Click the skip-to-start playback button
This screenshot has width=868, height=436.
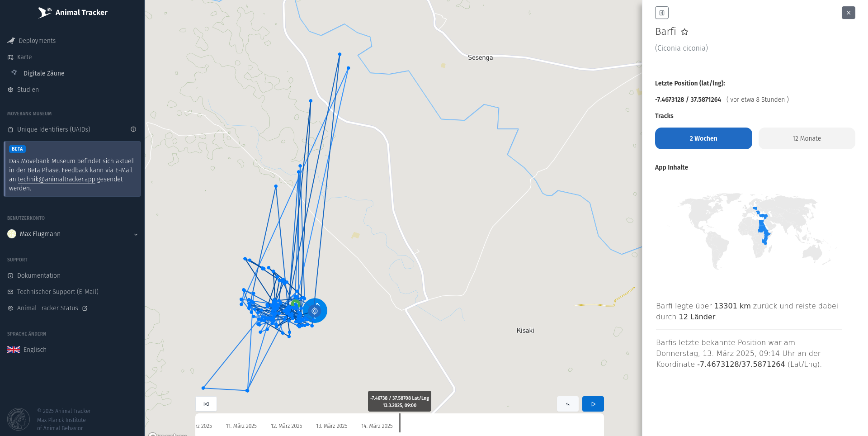coord(206,404)
